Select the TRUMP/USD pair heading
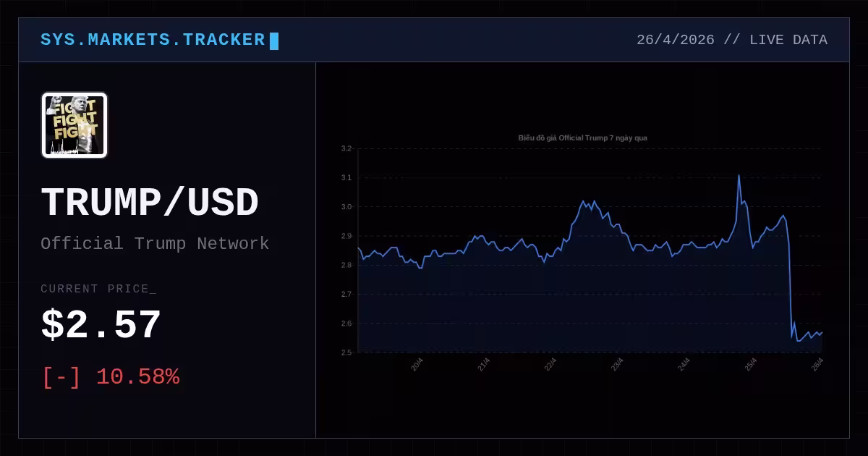Screen dimensions: 868x456 [x=150, y=203]
